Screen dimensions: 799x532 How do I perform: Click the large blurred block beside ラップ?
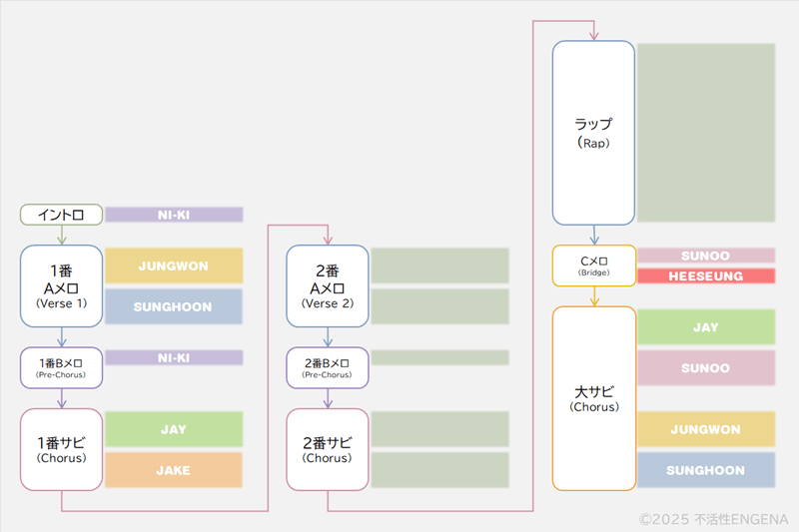point(706,133)
